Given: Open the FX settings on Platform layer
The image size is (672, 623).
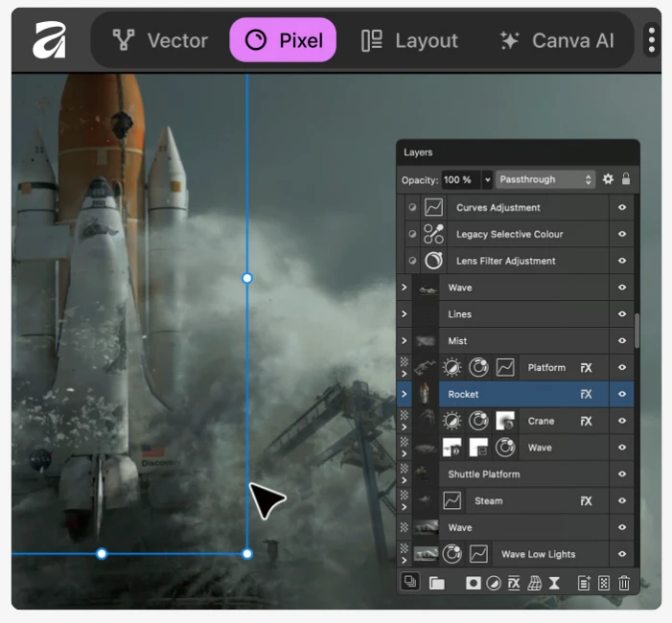Looking at the screenshot, I should (x=586, y=368).
